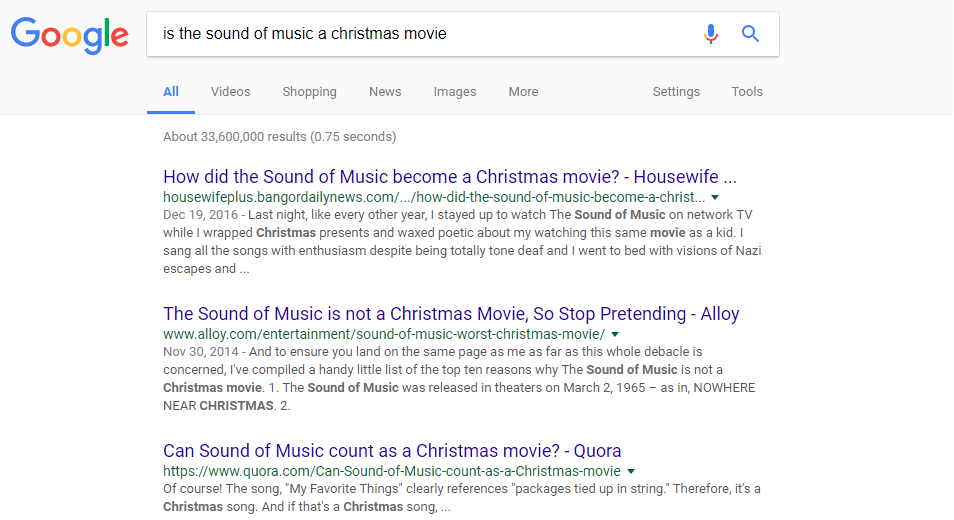
Task: Click the Google logo
Action: tap(70, 36)
